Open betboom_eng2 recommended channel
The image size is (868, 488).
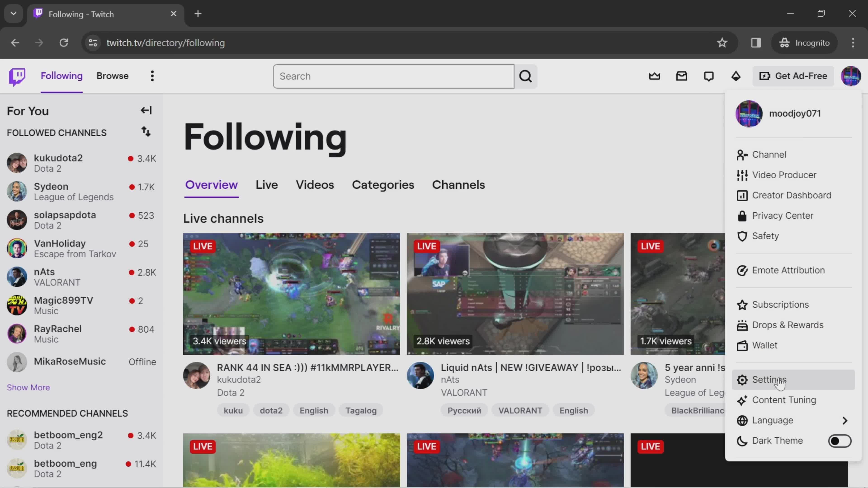(x=81, y=440)
